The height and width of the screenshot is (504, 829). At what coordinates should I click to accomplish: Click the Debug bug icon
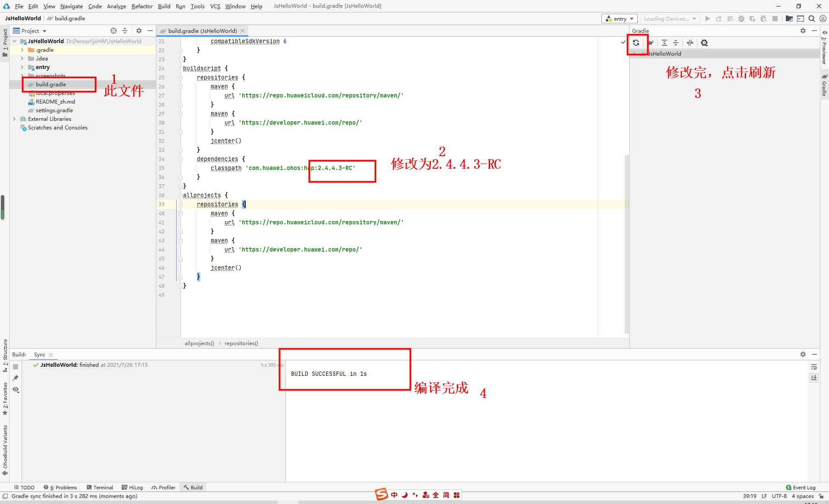741,19
